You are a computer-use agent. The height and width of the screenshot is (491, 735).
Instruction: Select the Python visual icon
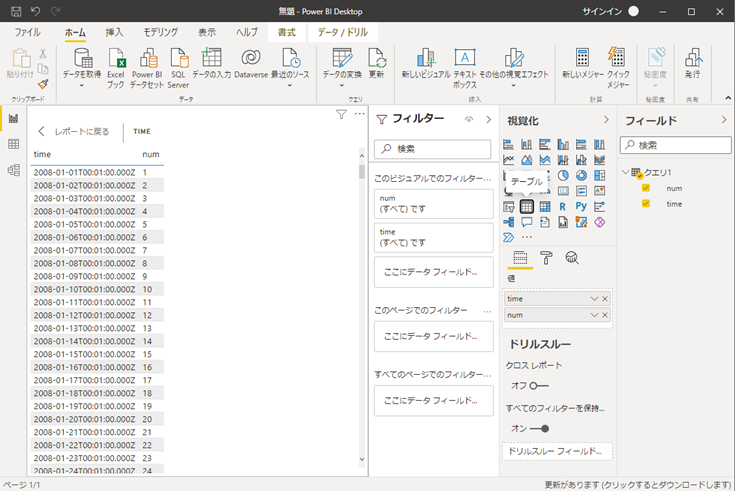point(581,207)
